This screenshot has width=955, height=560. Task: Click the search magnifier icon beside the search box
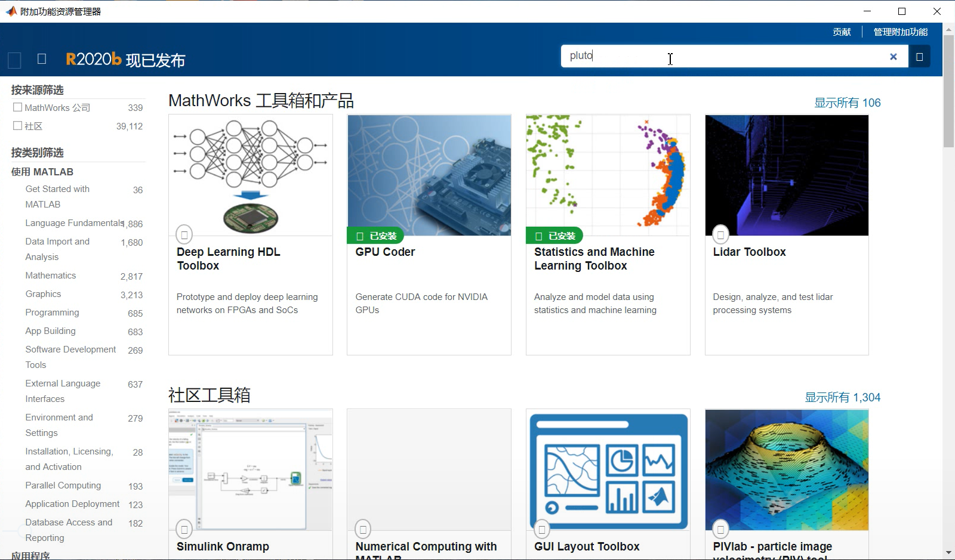coord(920,56)
